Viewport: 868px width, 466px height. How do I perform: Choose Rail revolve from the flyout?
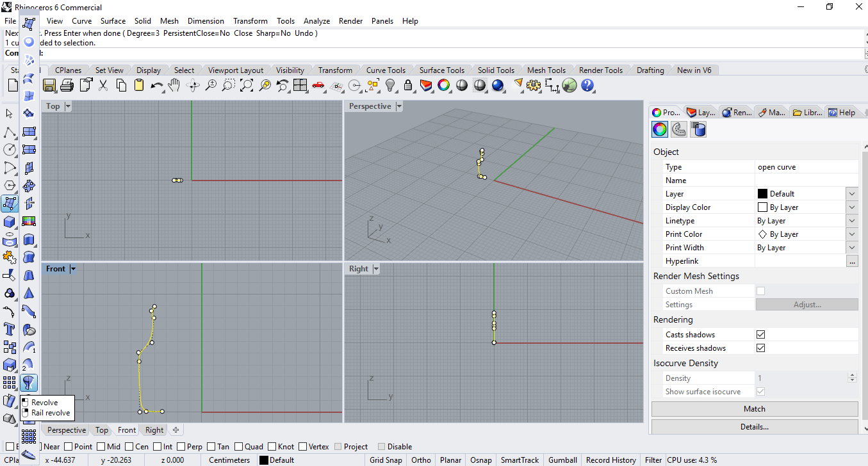point(51,413)
